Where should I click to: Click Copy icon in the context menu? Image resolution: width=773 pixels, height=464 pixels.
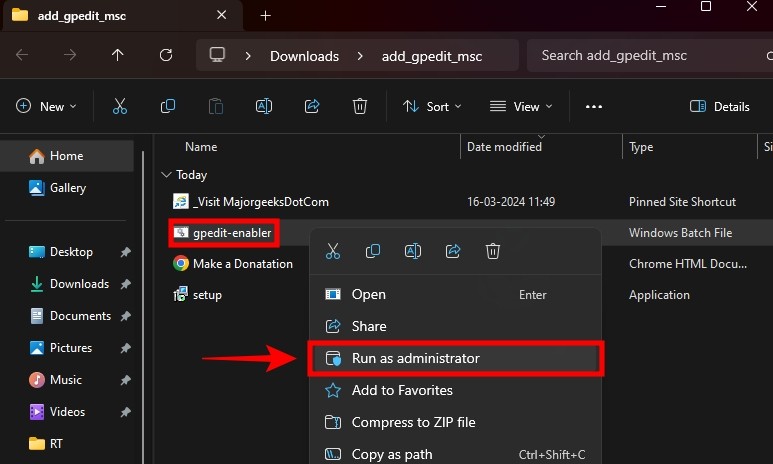point(373,251)
